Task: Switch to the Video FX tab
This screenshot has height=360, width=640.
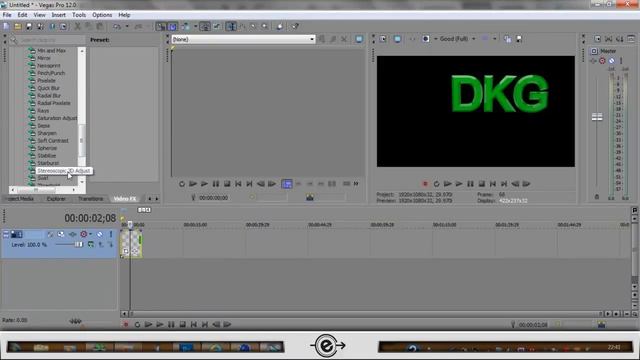Action: coord(124,199)
